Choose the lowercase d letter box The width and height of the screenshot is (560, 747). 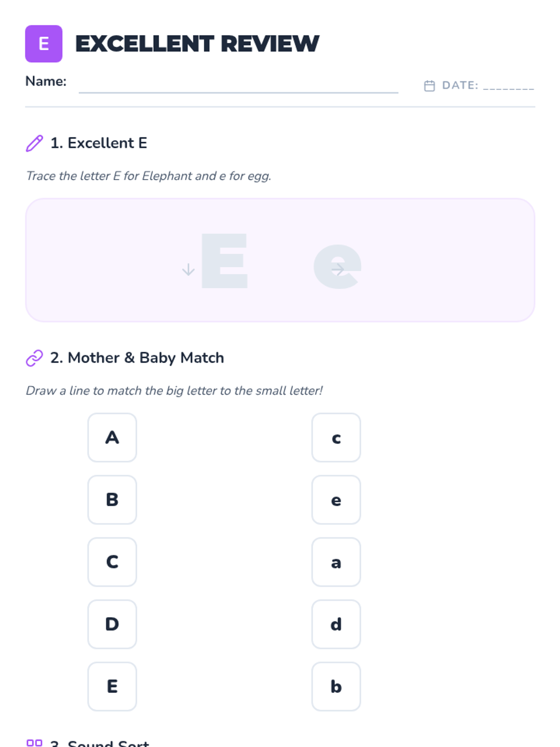336,624
